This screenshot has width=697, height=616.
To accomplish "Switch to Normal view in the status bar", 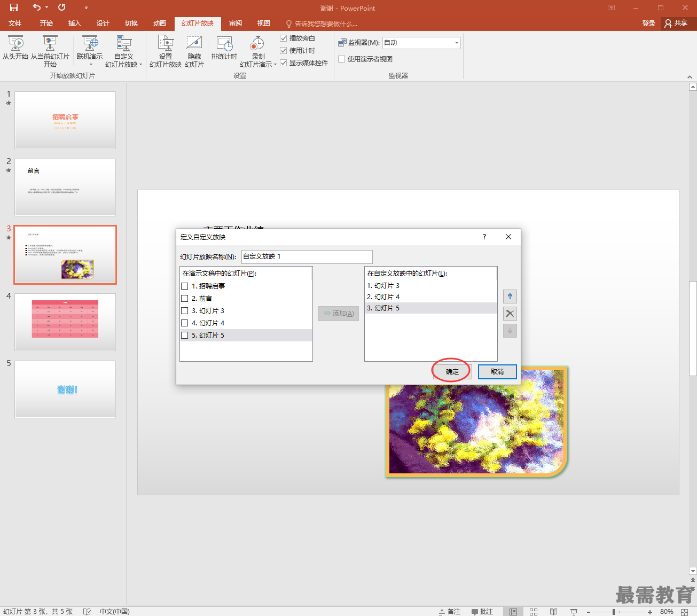I will 513,612.
